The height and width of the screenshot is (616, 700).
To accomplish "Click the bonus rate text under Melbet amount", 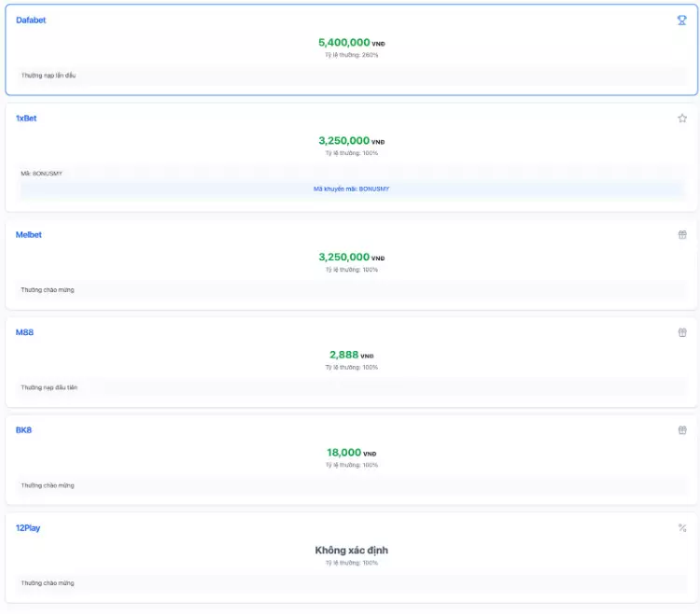I will coord(351,270).
